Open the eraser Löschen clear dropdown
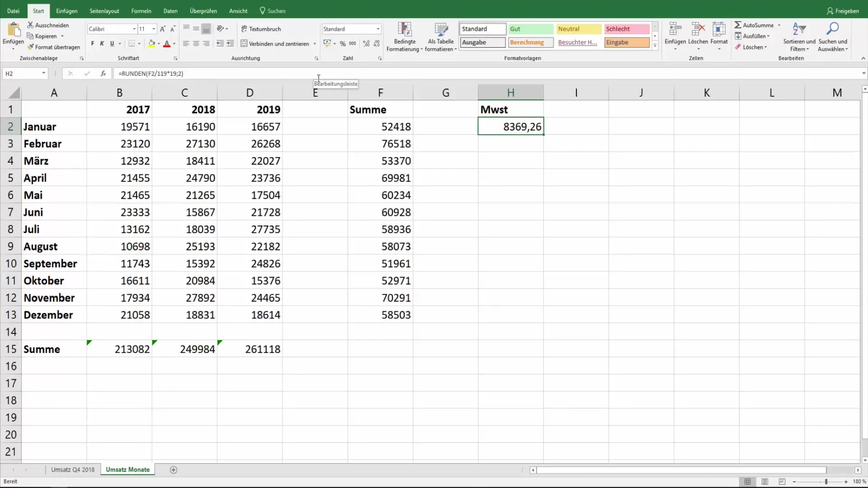The image size is (868, 488). coord(751,47)
